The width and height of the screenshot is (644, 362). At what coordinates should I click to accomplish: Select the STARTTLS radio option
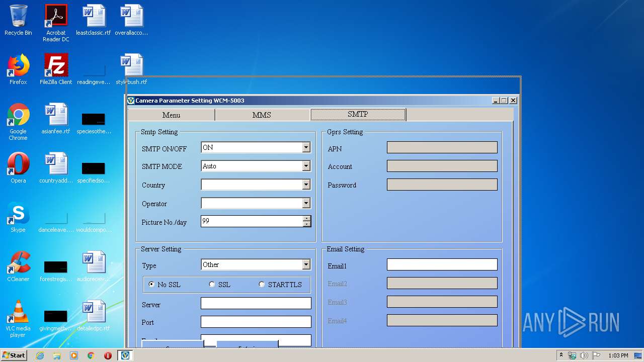coord(280,285)
